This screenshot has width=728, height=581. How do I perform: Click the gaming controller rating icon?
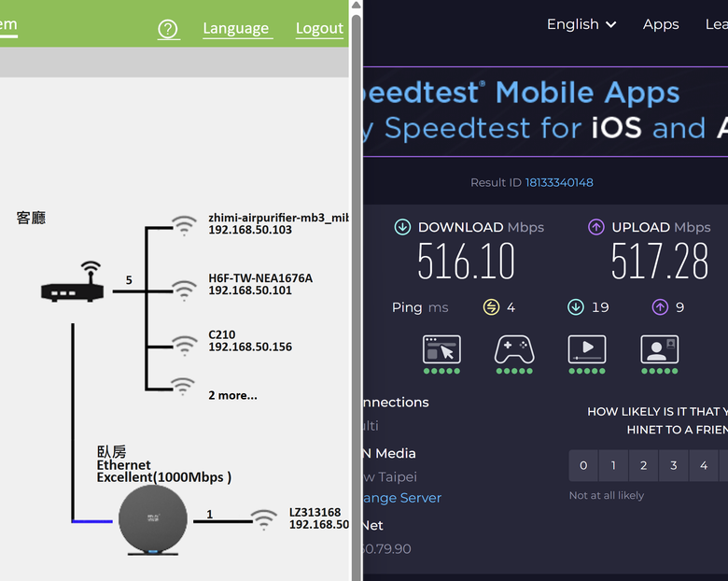(514, 349)
